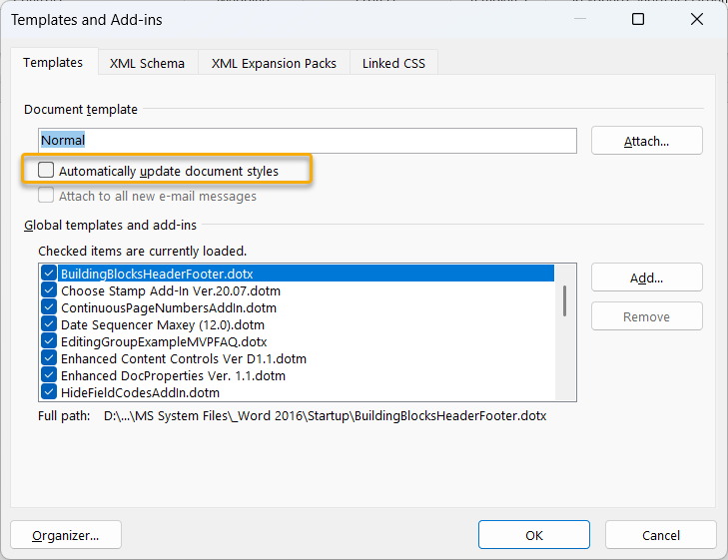Click the Add... button
Image resolution: width=728 pixels, height=560 pixels.
(647, 278)
